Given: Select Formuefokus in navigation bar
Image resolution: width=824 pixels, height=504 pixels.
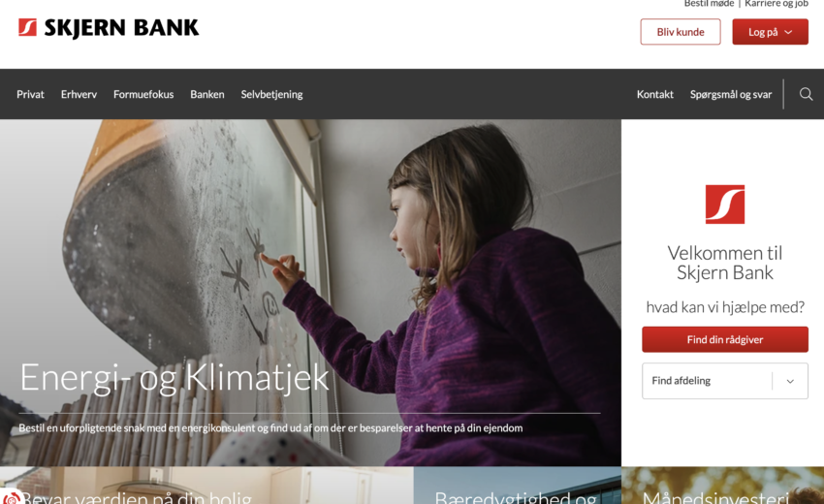Looking at the screenshot, I should point(143,95).
